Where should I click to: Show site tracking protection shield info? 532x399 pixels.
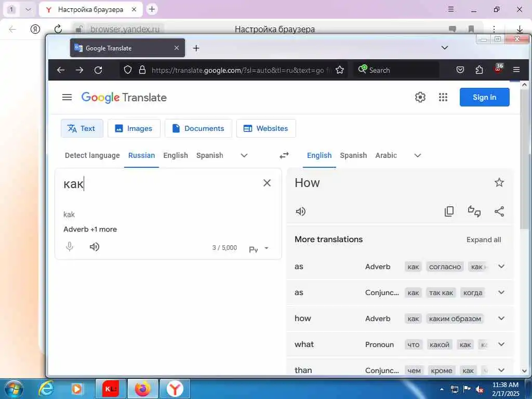pos(128,70)
